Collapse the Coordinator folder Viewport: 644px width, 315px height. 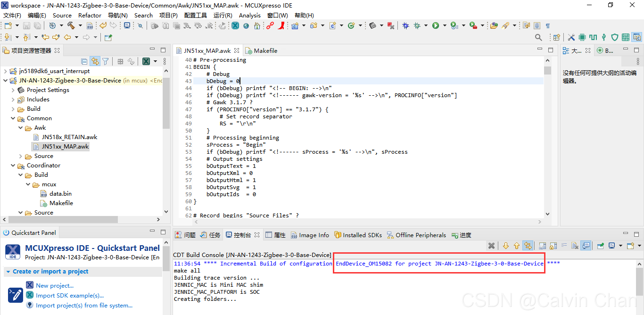click(13, 166)
